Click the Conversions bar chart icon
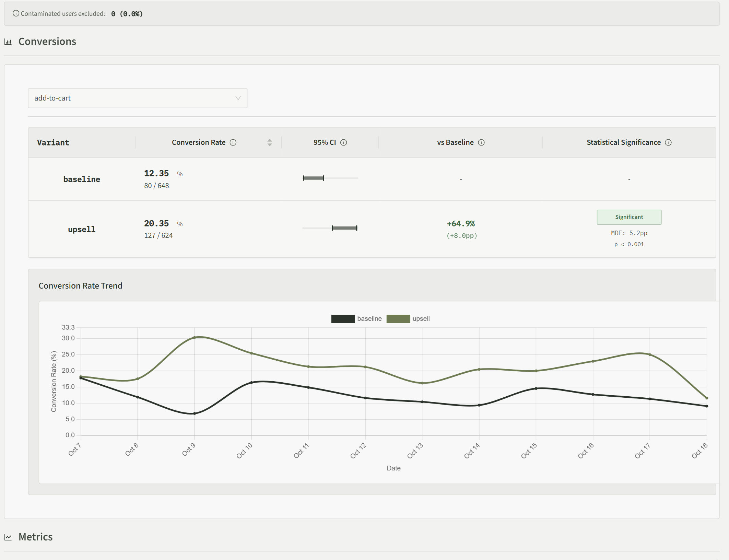Screen dimensions: 729x560 point(8,42)
